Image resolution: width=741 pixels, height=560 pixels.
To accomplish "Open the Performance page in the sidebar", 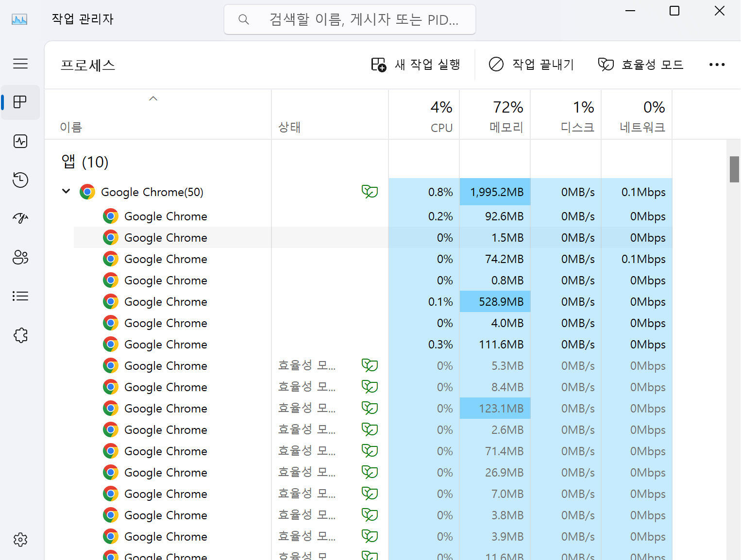I will tap(20, 141).
